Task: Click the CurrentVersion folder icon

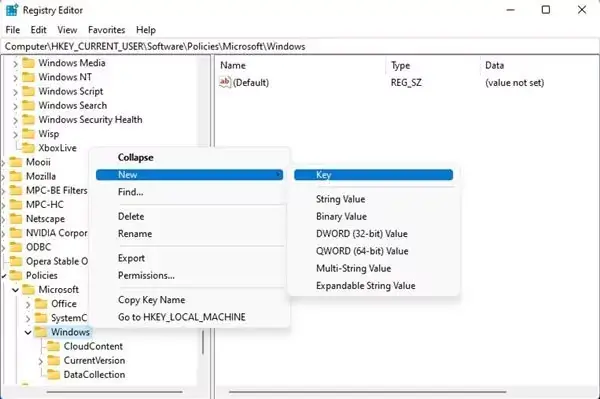Action: [x=54, y=360]
